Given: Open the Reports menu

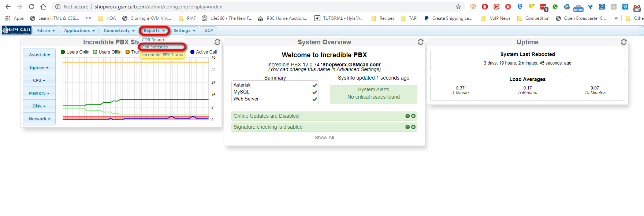Looking at the screenshot, I should coord(154,30).
